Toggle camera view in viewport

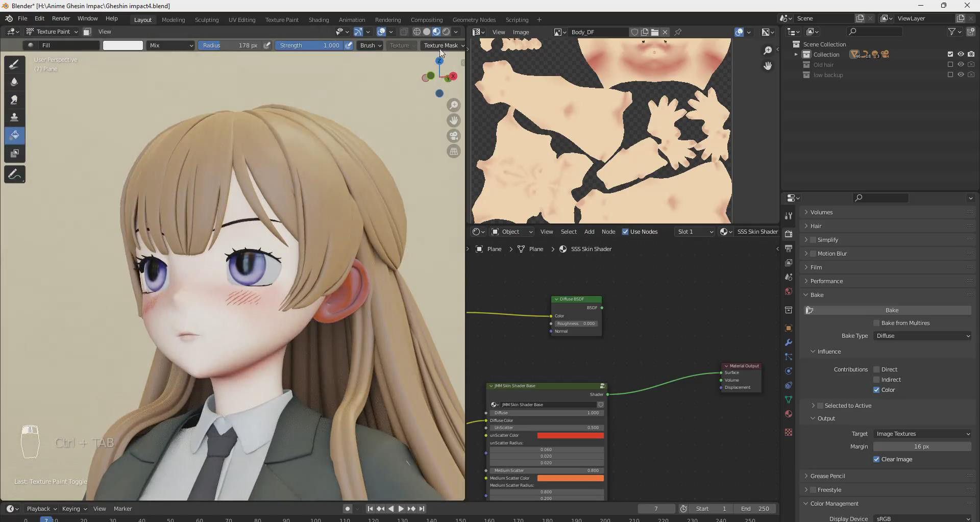[454, 136]
